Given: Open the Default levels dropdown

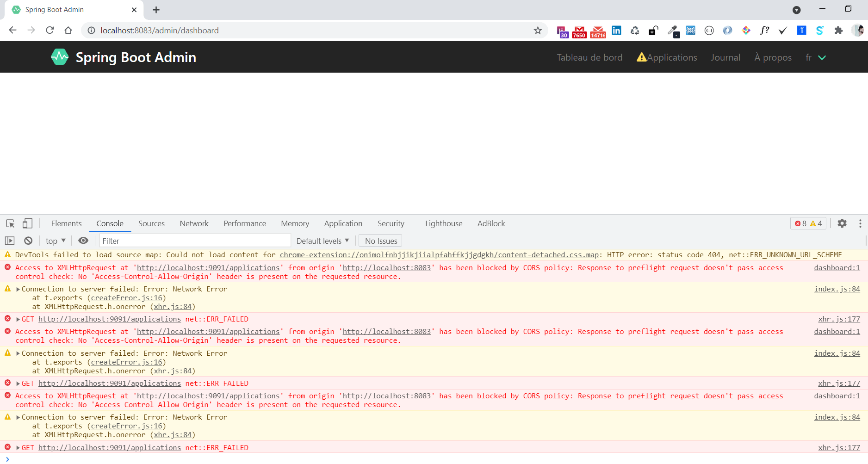Looking at the screenshot, I should [x=322, y=241].
